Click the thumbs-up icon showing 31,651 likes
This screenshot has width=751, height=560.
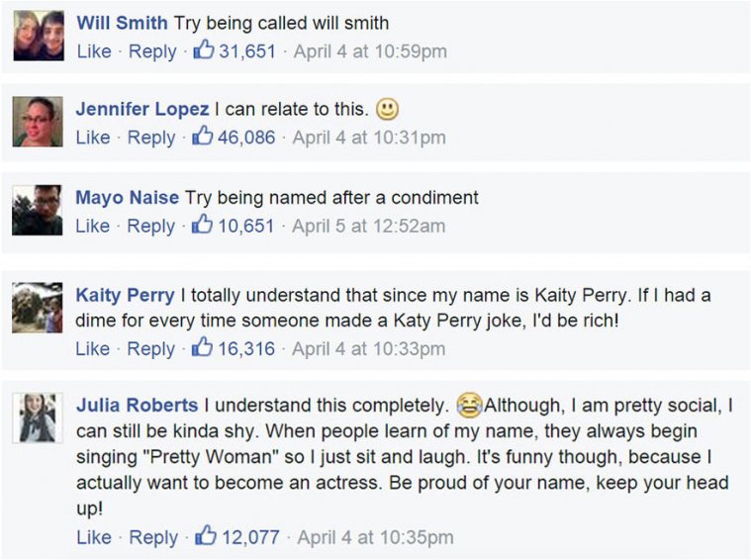coord(204,50)
